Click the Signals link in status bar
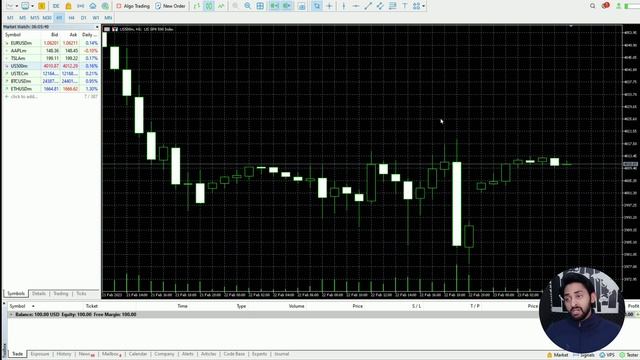The height and width of the screenshot is (360, 640). tap(584, 355)
